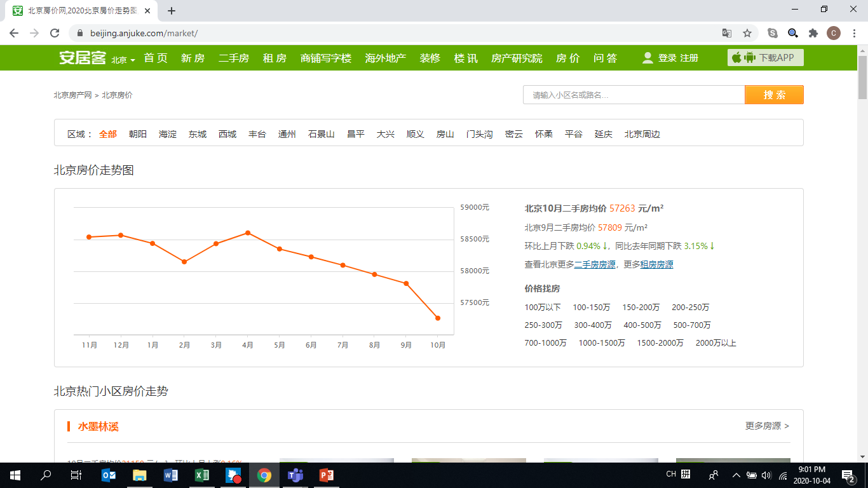Screen dimensions: 868x488
Task: Open the Skype extension icon
Action: (x=773, y=33)
